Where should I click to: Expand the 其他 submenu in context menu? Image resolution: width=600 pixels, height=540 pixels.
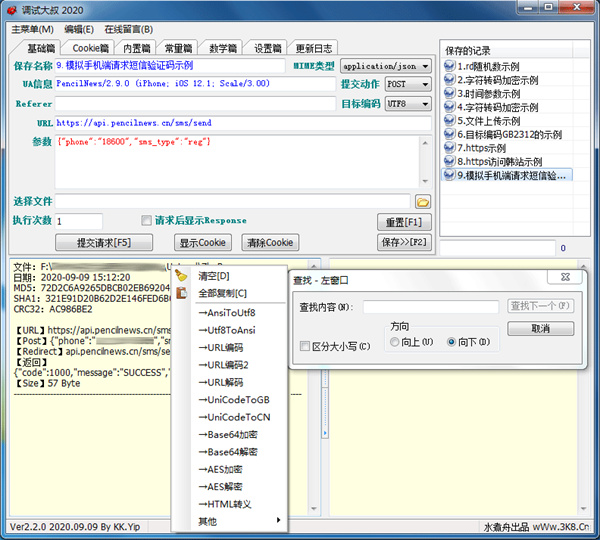[x=232, y=521]
